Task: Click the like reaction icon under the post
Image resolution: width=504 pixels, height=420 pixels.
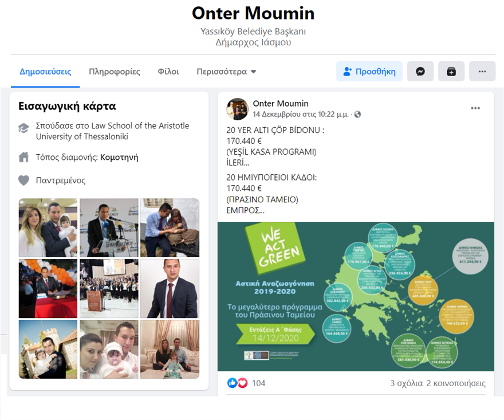Action: pos(232,383)
